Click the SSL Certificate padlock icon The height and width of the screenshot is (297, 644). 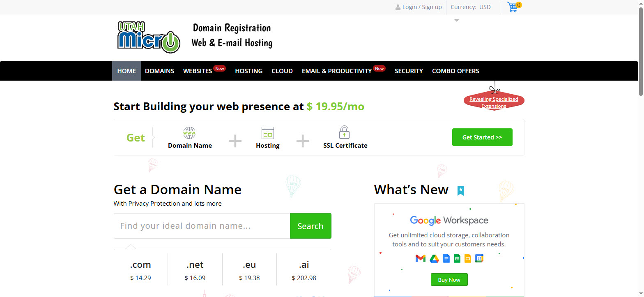coord(344,132)
